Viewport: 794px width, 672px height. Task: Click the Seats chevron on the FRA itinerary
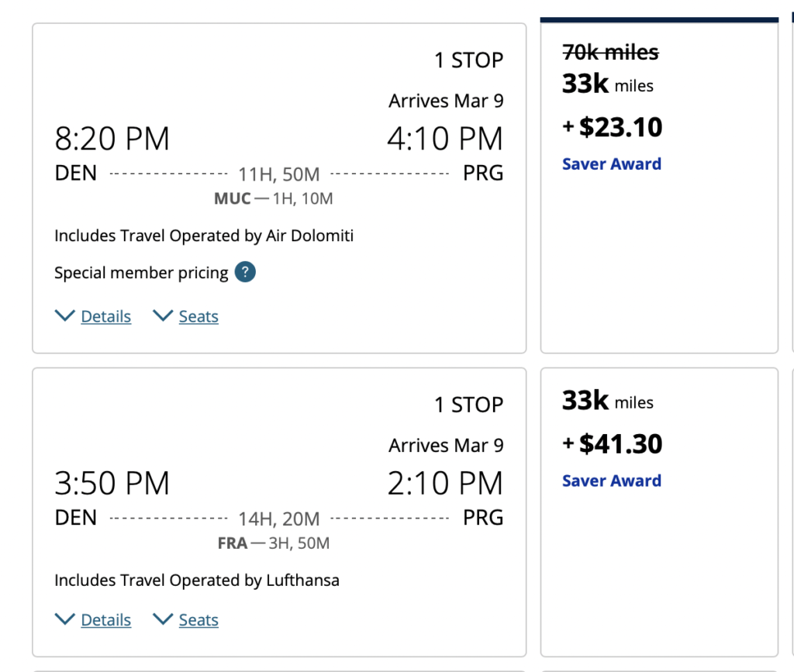pyautogui.click(x=163, y=619)
